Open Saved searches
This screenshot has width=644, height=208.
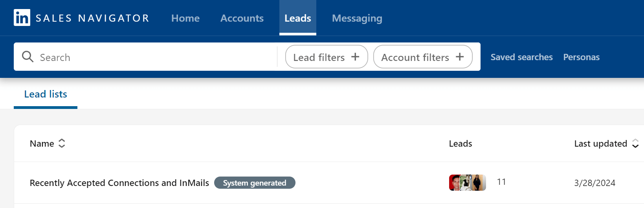521,57
